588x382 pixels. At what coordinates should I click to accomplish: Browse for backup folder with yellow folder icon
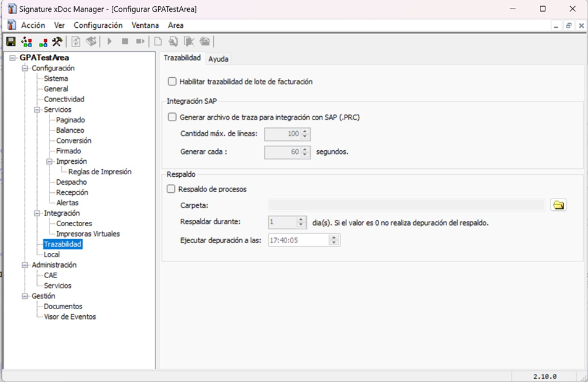click(x=558, y=205)
